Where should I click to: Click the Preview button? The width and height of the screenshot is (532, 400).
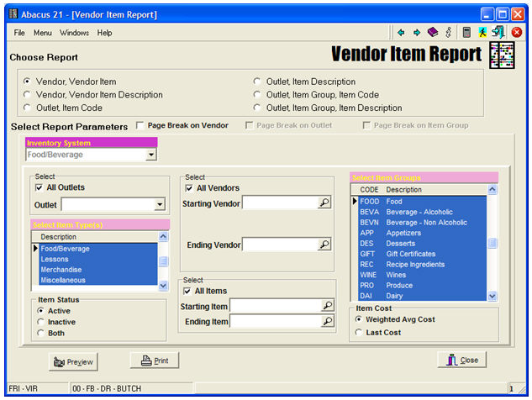coord(73,362)
